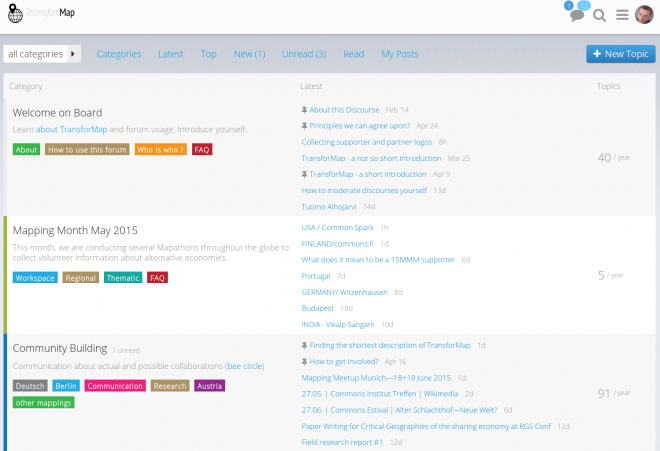660x451 pixels.
Task: Select the green other mappings tag
Action: tap(43, 403)
